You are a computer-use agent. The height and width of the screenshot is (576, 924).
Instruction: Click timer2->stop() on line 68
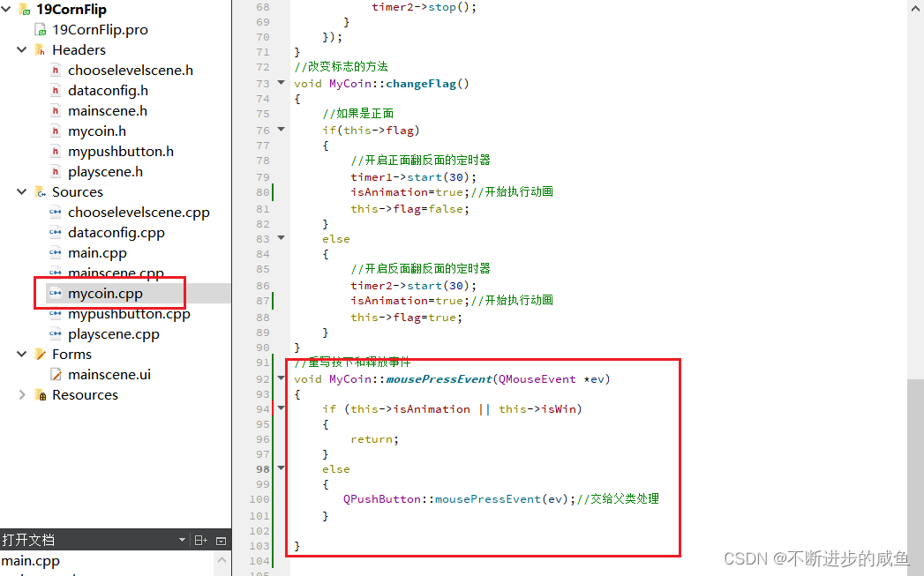tap(424, 7)
